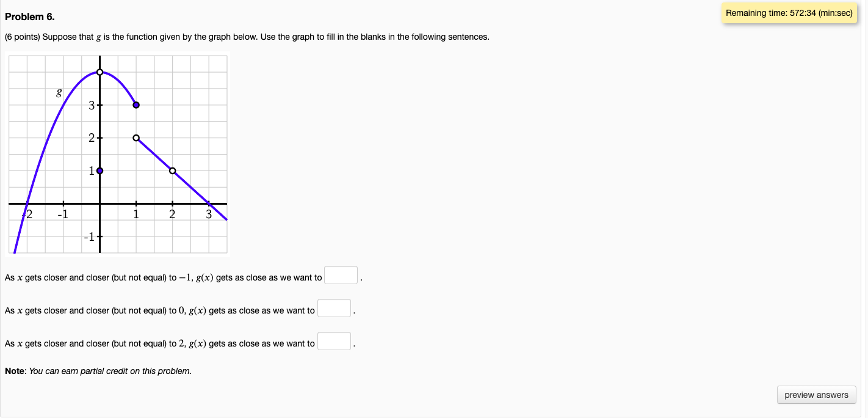Viewport: 868px width, 418px height.
Task: Click the Remaining time indicator
Action: point(788,13)
